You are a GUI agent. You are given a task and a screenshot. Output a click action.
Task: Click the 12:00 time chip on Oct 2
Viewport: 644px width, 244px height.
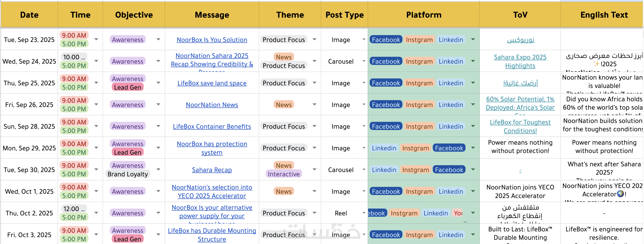(74, 209)
